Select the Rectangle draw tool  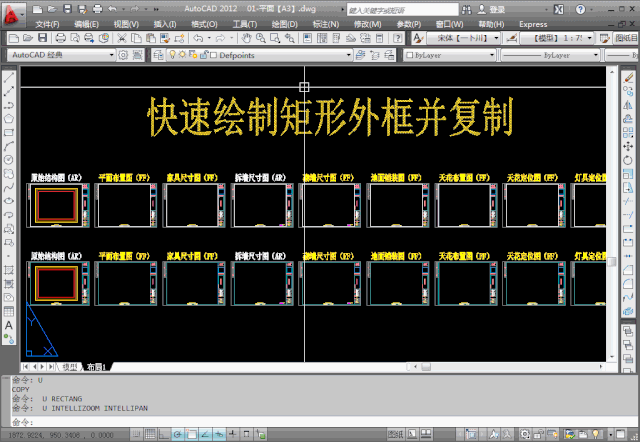[x=9, y=132]
